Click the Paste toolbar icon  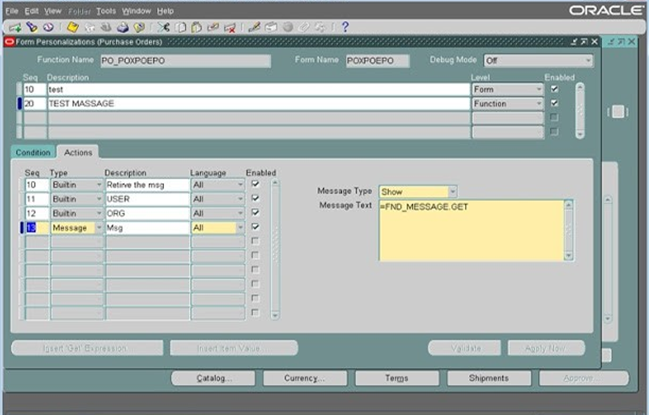tap(197, 28)
